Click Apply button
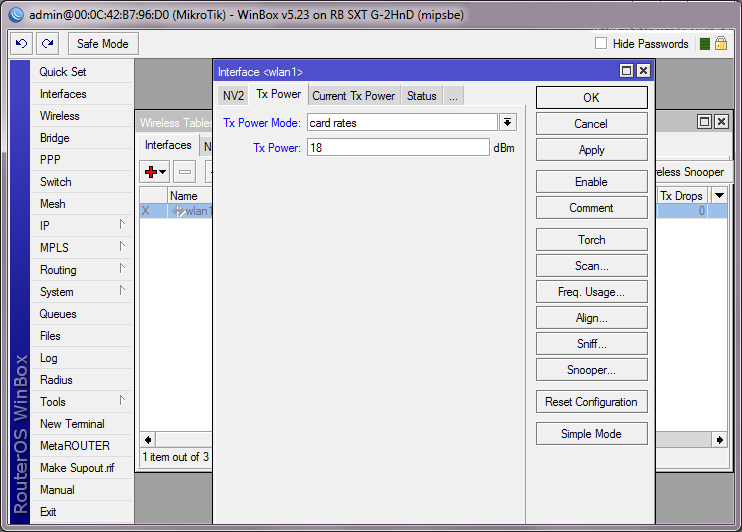Viewport: 742px width, 532px height. 592,150
